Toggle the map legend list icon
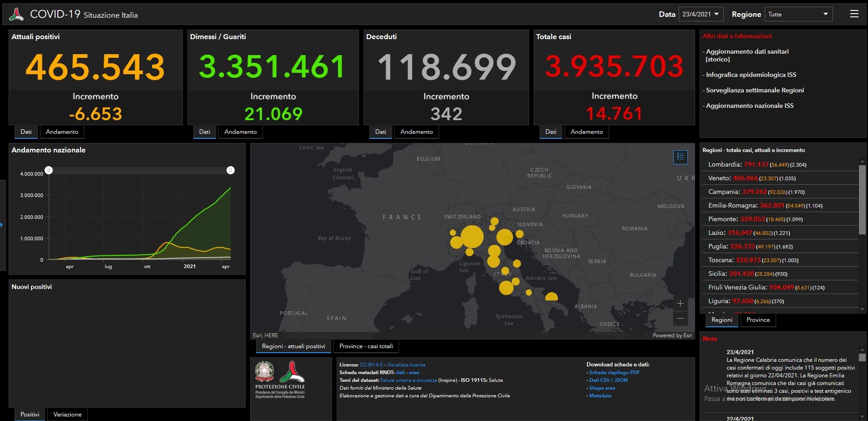Viewport: 868px width, 421px height. tap(681, 157)
